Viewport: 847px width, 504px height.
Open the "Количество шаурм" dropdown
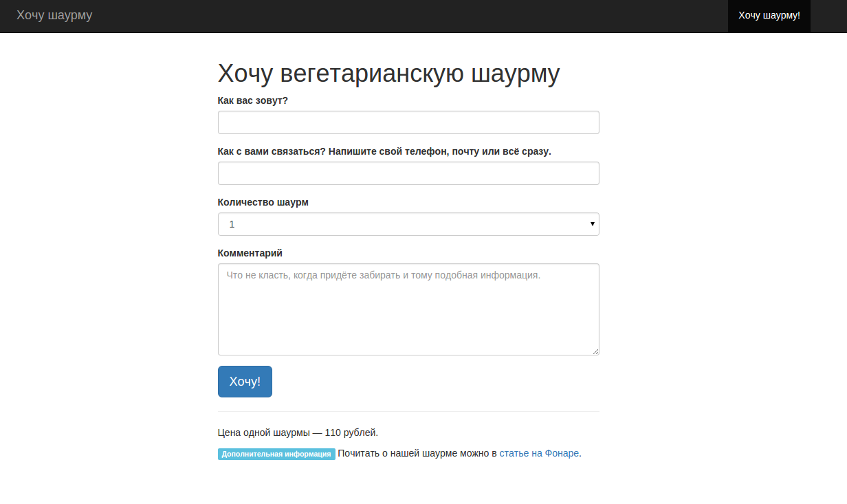(408, 223)
